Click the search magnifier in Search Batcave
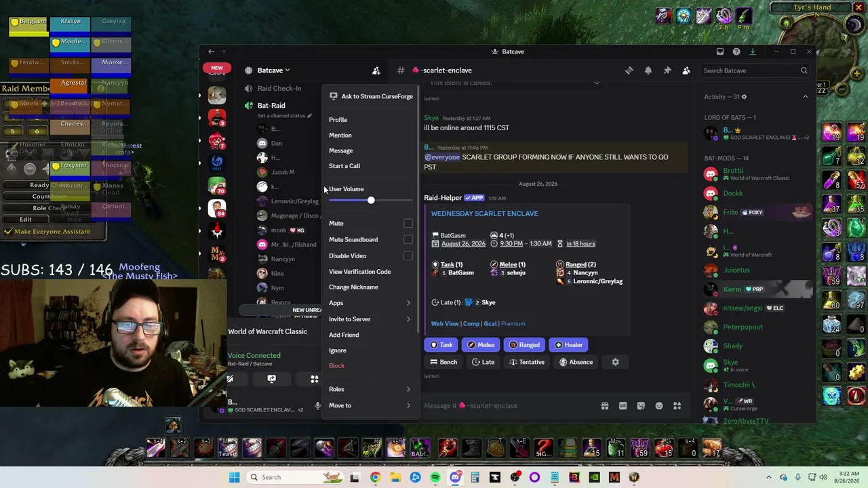Image resolution: width=868 pixels, height=488 pixels. click(x=804, y=70)
